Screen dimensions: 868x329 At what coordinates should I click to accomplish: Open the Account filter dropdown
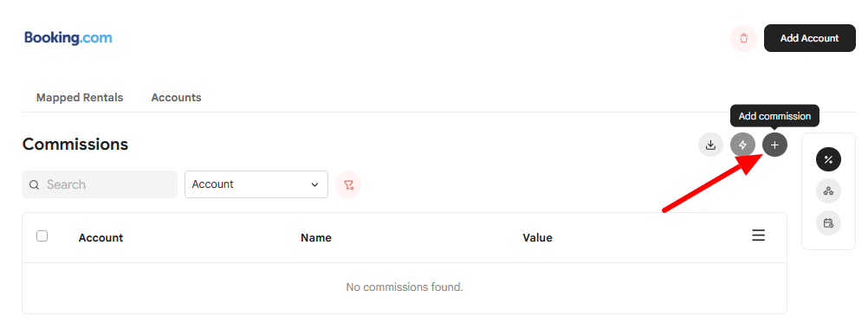click(256, 184)
